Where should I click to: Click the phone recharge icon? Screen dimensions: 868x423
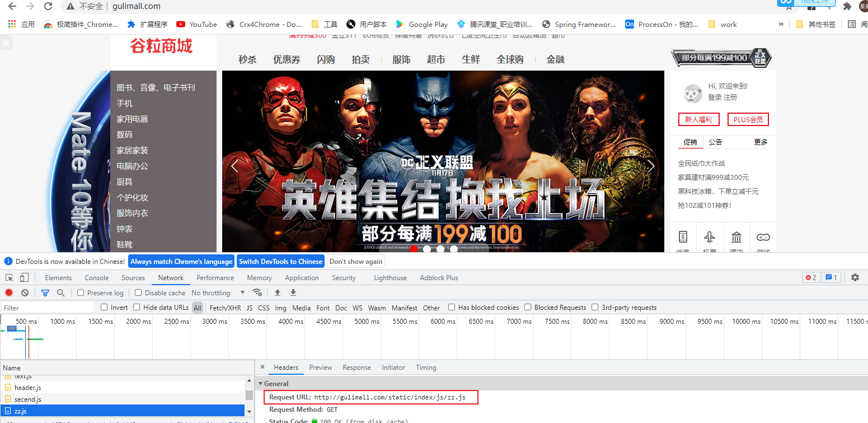pos(683,237)
